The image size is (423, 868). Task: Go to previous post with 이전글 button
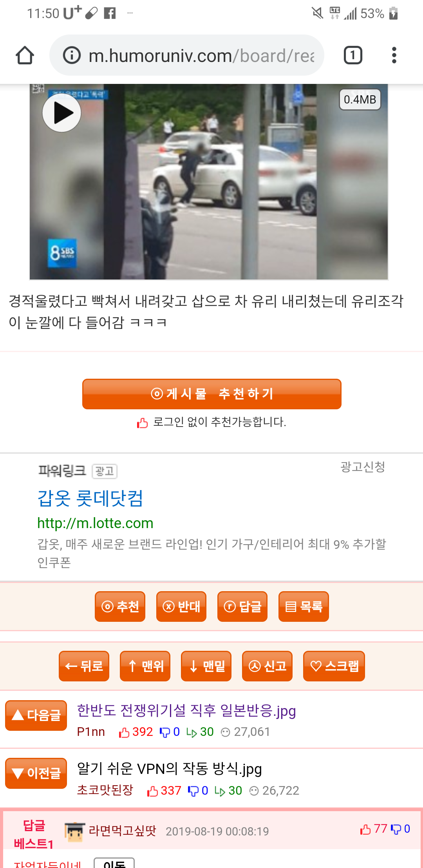click(x=36, y=773)
